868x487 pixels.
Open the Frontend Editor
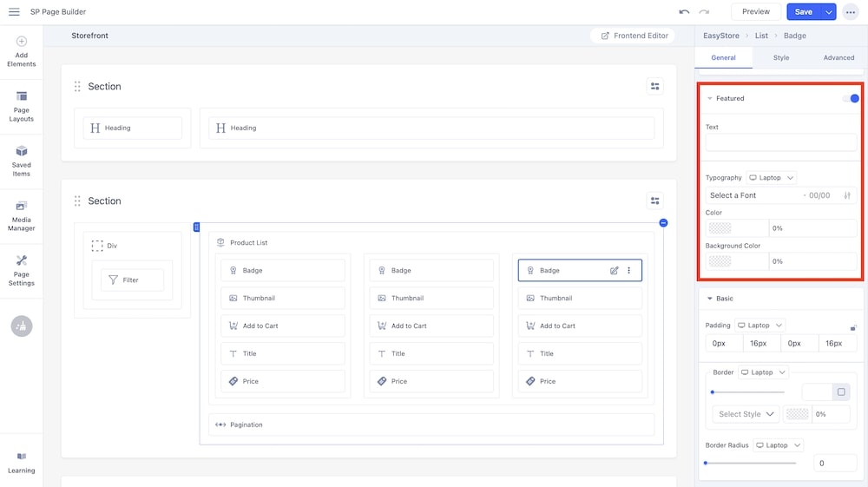click(x=633, y=36)
